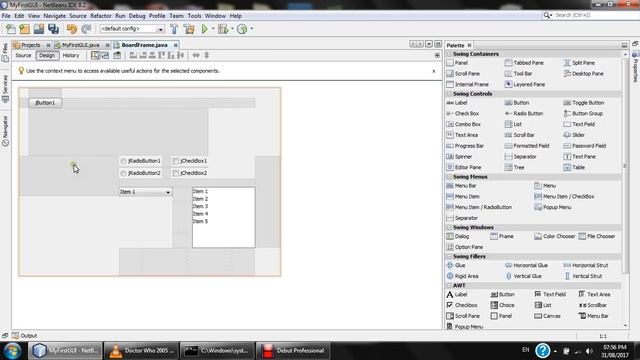This screenshot has height=360, width=640.
Task: Open the File menu
Action: 6,16
